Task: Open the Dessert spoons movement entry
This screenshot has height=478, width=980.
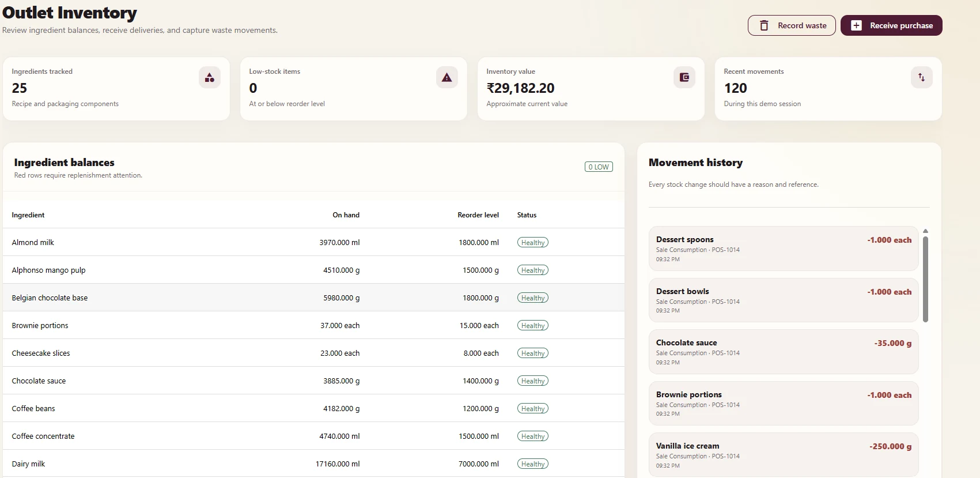Action: pyautogui.click(x=784, y=249)
